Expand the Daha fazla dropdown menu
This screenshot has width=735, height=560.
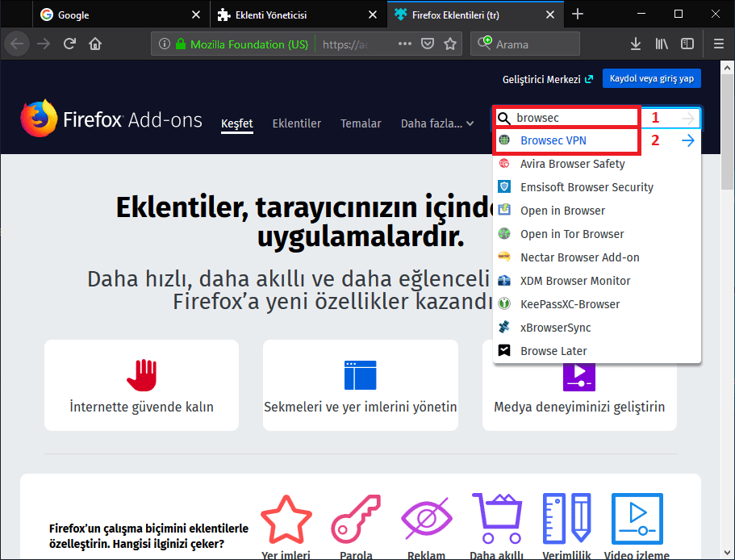click(x=437, y=123)
